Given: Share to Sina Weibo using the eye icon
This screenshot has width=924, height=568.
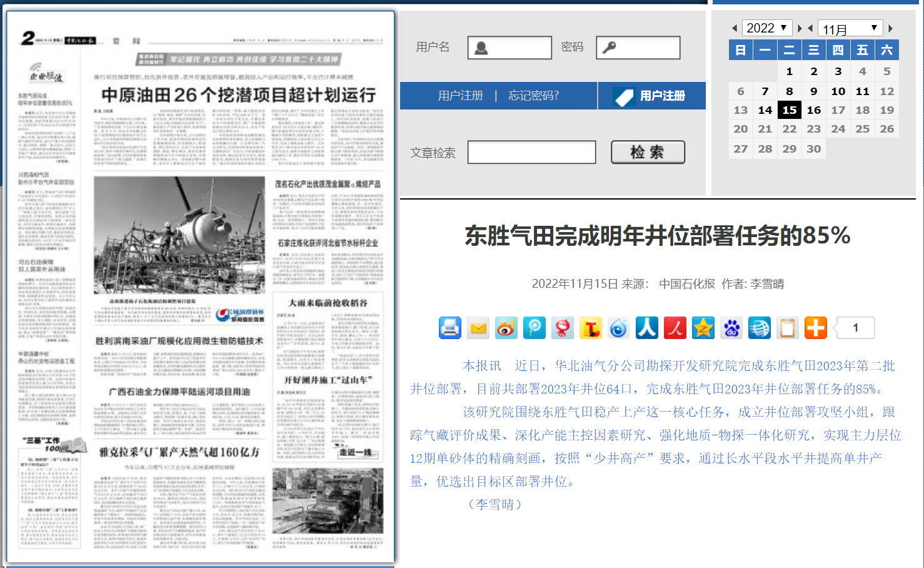Looking at the screenshot, I should (506, 328).
